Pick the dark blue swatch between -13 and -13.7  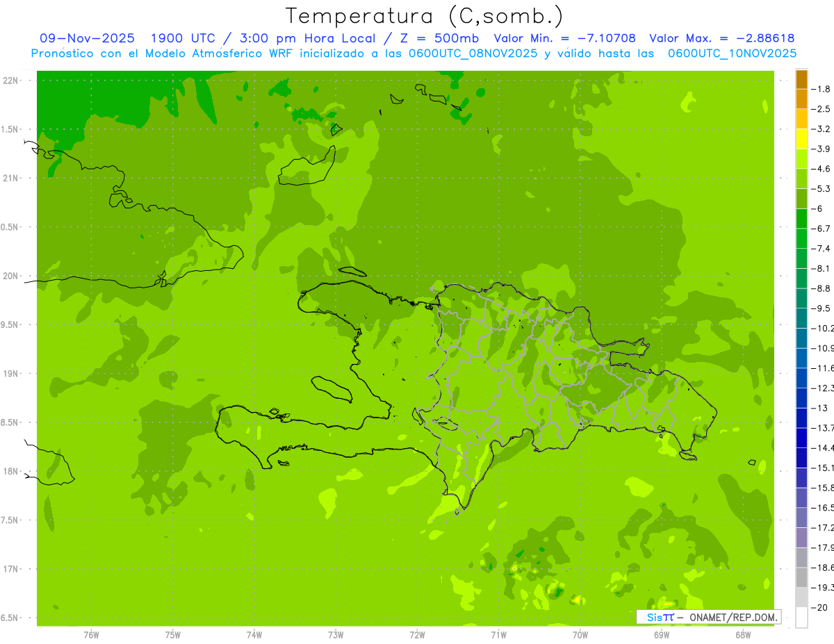(802, 418)
